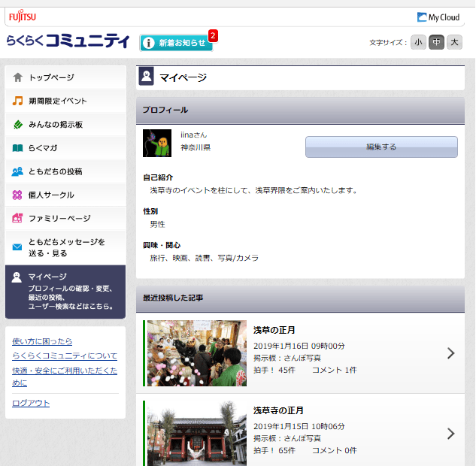Image resolution: width=476 pixels, height=466 pixels.
Task: Open 快適・安全にご利用いただくために link
Action: coord(65,377)
